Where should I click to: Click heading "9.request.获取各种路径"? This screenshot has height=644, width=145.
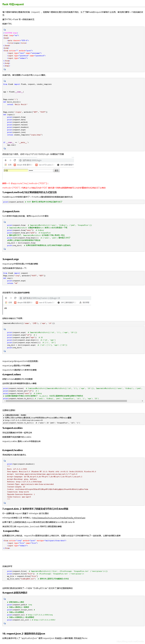15,593
